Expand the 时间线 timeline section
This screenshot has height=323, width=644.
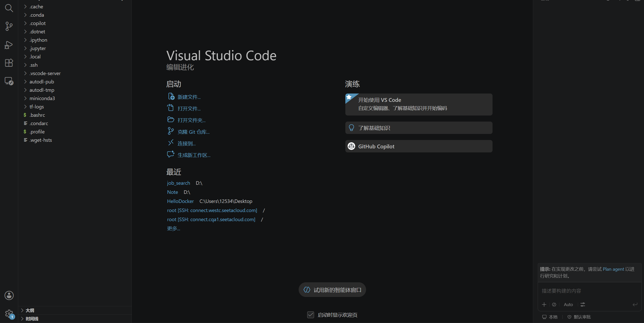tap(75, 319)
